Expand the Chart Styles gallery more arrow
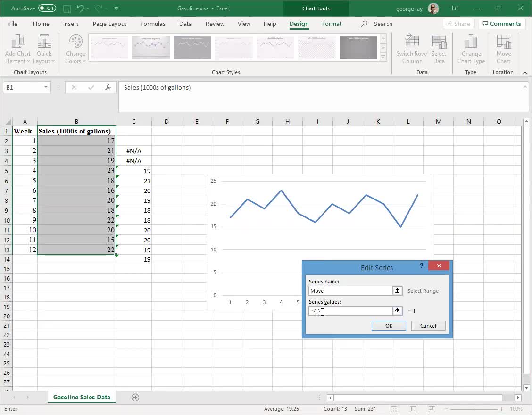532x415 pixels. [383, 57]
